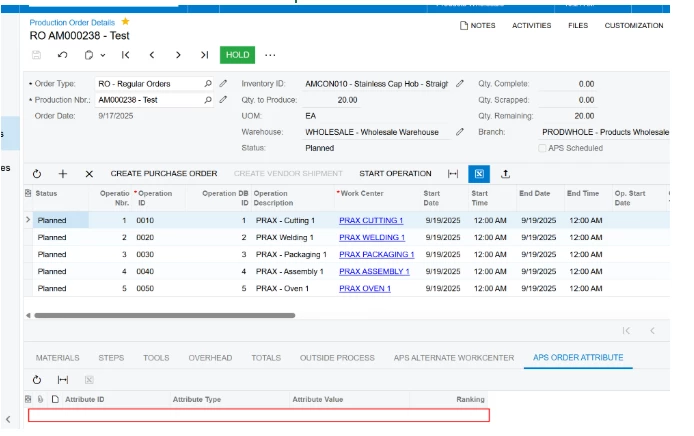
Task: Switch to APS ALTERNATE WORKCENTER tab
Action: click(x=454, y=358)
